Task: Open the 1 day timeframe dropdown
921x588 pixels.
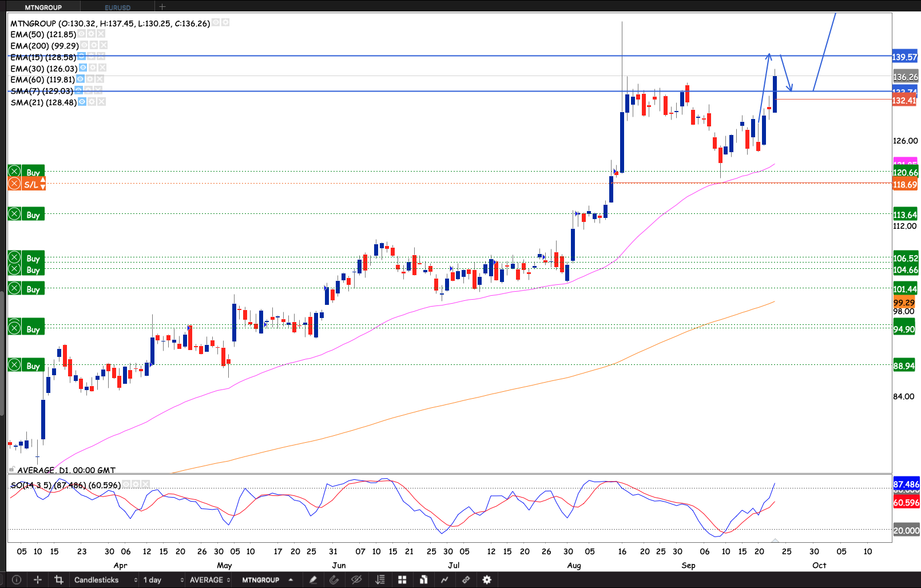Action: [x=163, y=579]
